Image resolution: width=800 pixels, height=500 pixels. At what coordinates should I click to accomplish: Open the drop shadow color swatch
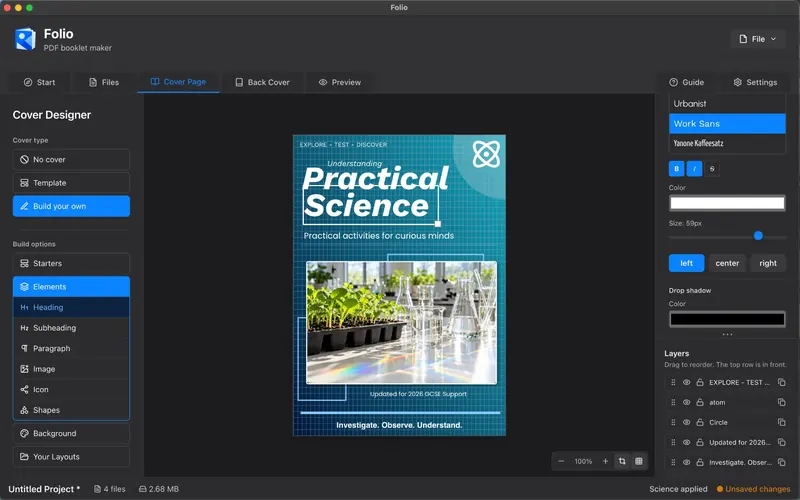coord(727,319)
